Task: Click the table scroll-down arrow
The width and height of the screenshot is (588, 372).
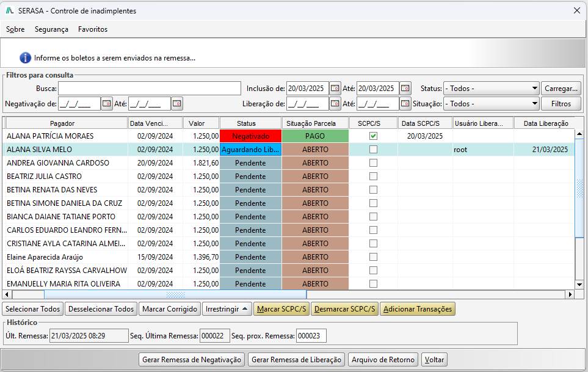Action: (x=579, y=285)
